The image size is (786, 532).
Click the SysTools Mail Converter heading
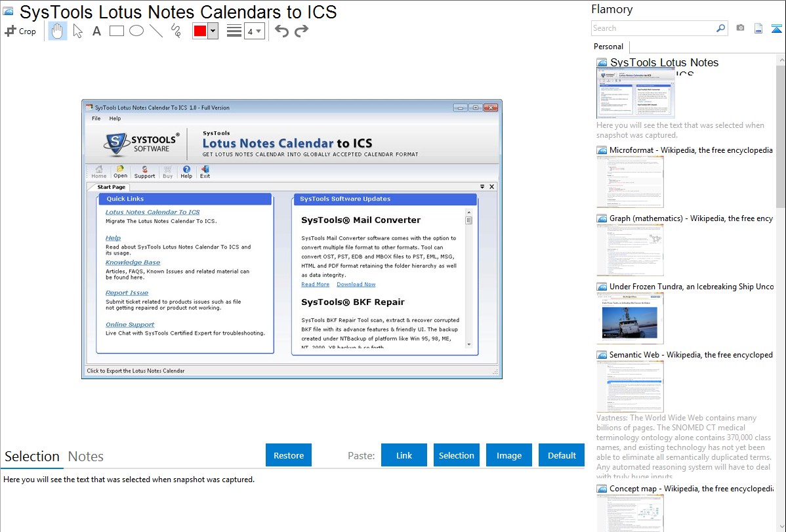[361, 220]
